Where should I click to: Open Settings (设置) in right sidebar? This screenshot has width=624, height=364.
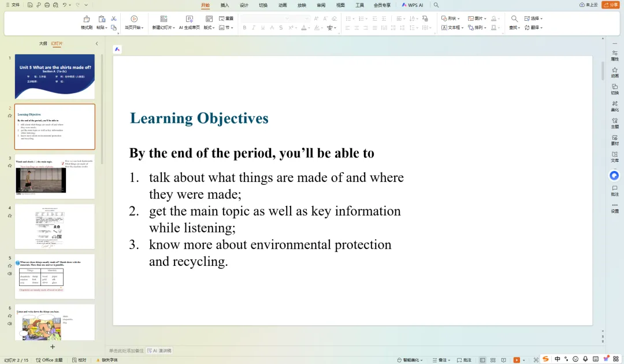click(615, 208)
